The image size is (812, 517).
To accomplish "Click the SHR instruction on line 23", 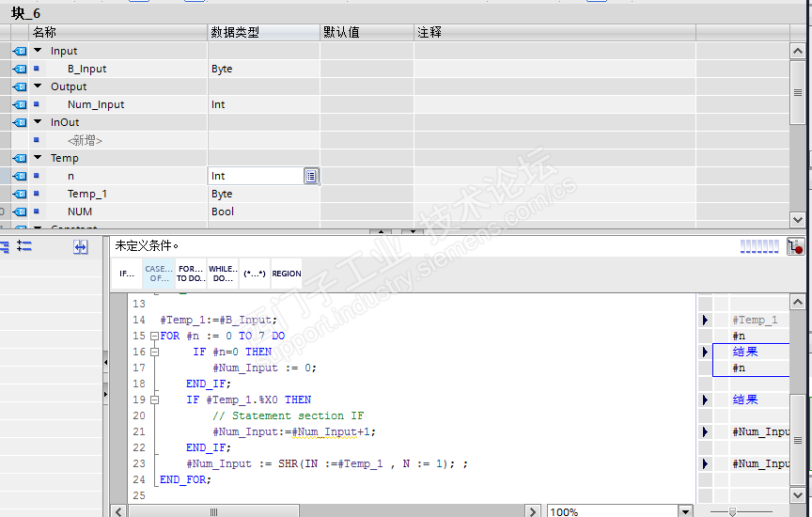I will (x=288, y=463).
